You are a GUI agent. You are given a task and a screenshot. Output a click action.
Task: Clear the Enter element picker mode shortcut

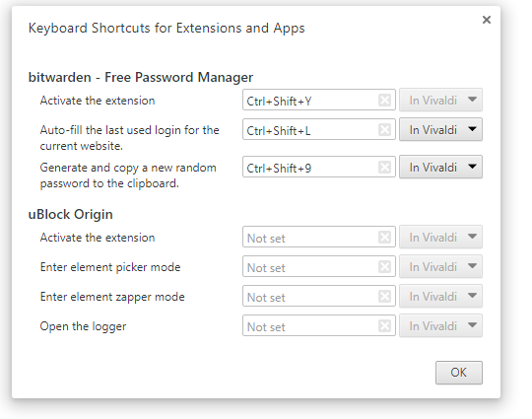tap(384, 266)
